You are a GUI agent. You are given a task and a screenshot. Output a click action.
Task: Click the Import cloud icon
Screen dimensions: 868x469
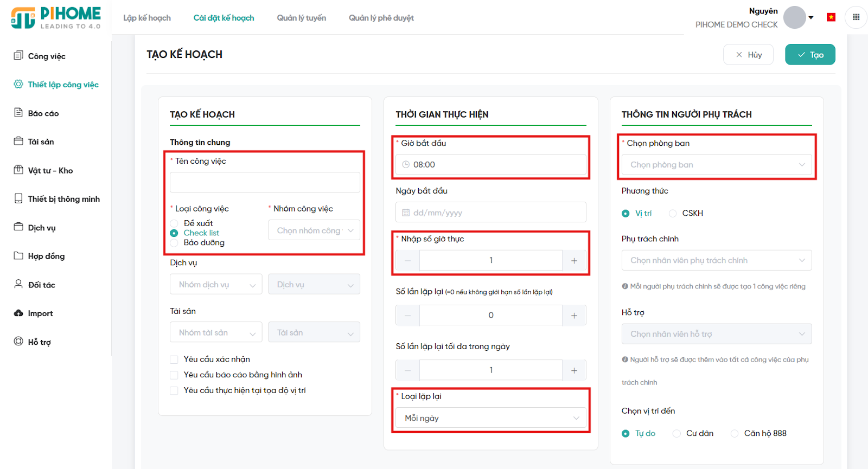pyautogui.click(x=18, y=313)
